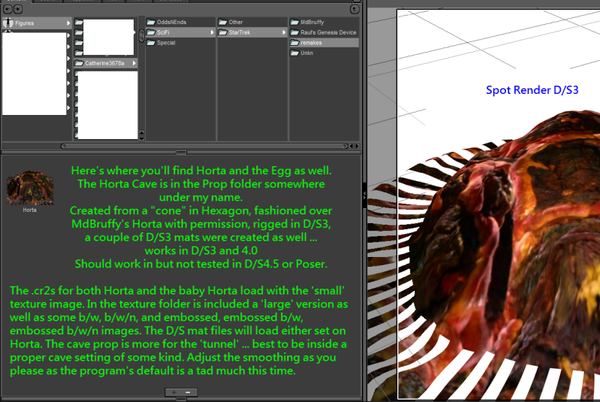Select the Horta figure thumbnail
This screenshot has height=402, width=600.
click(30, 188)
